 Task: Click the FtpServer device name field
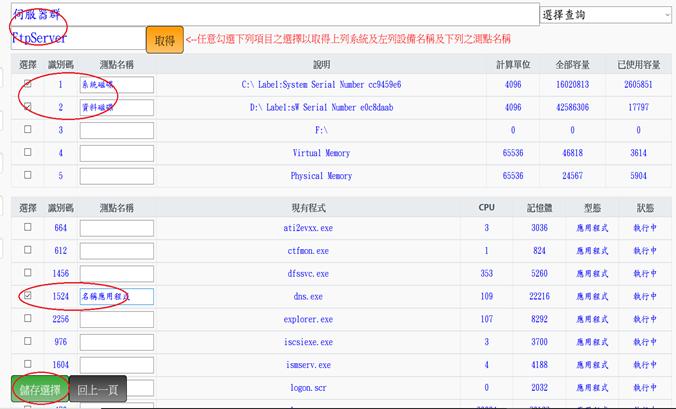pyautogui.click(x=75, y=38)
